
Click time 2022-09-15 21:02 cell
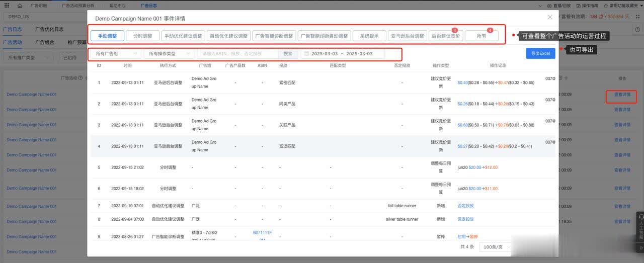point(127,167)
